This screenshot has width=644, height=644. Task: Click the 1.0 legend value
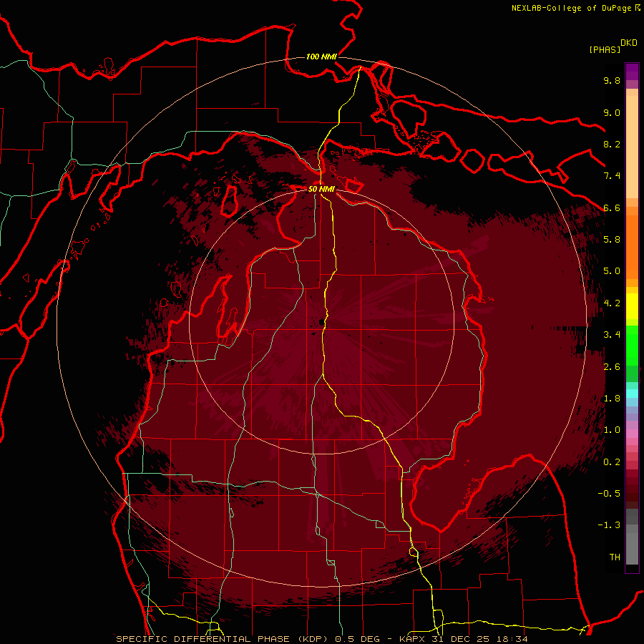coord(612,430)
